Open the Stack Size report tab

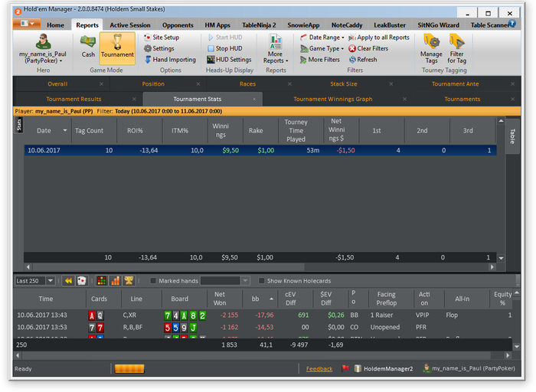coord(344,83)
